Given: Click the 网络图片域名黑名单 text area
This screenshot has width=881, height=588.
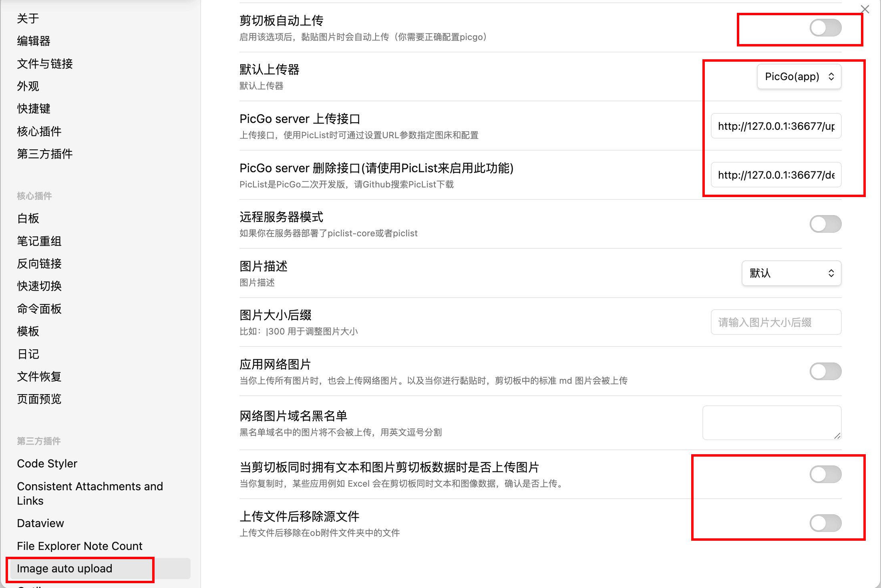Looking at the screenshot, I should (771, 423).
